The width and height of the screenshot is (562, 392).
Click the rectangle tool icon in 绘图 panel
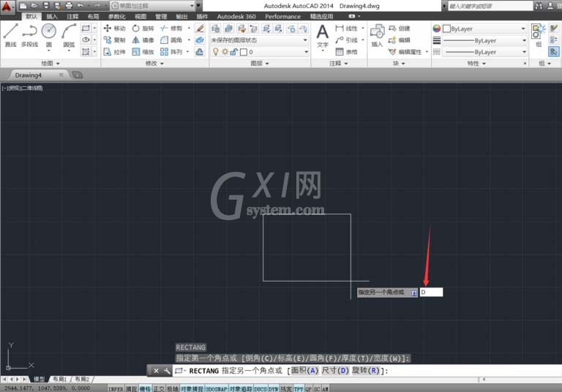(86, 29)
